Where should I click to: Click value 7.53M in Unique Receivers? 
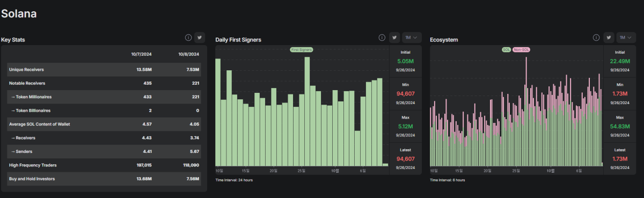(193, 70)
